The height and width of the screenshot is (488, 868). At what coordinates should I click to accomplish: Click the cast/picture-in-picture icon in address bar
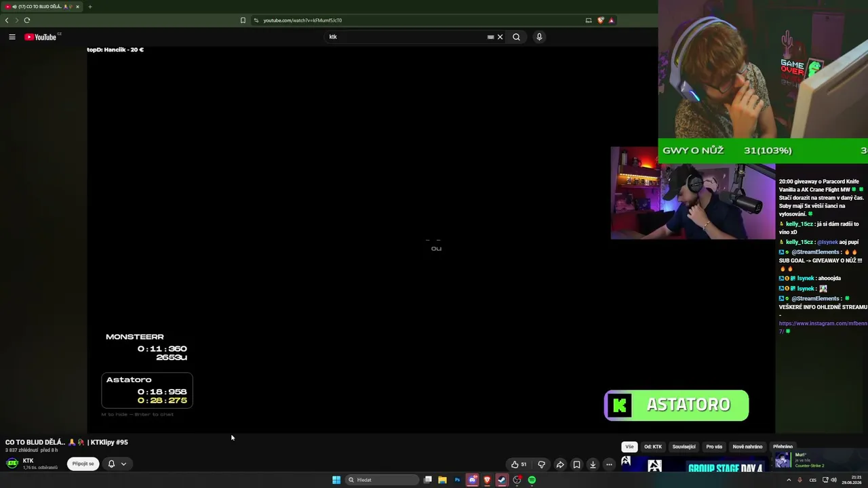(589, 20)
